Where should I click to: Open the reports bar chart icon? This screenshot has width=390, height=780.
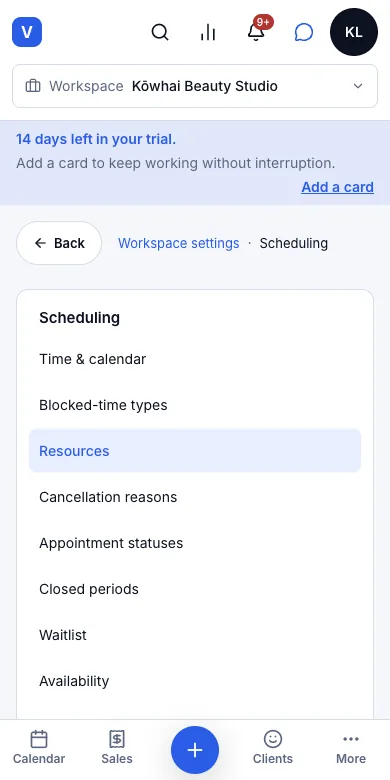coord(207,32)
